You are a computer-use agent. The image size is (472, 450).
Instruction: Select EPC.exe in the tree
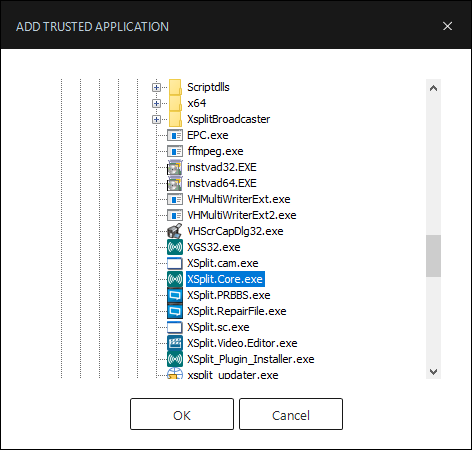click(208, 135)
